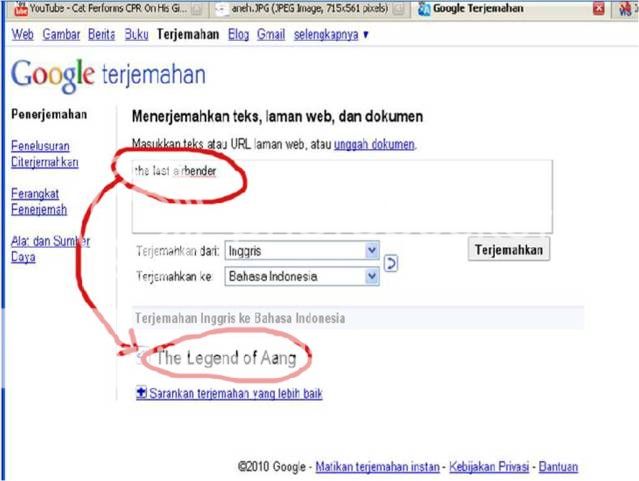
Task: Click the Kebijakan Privasi footer link
Action: point(489,467)
